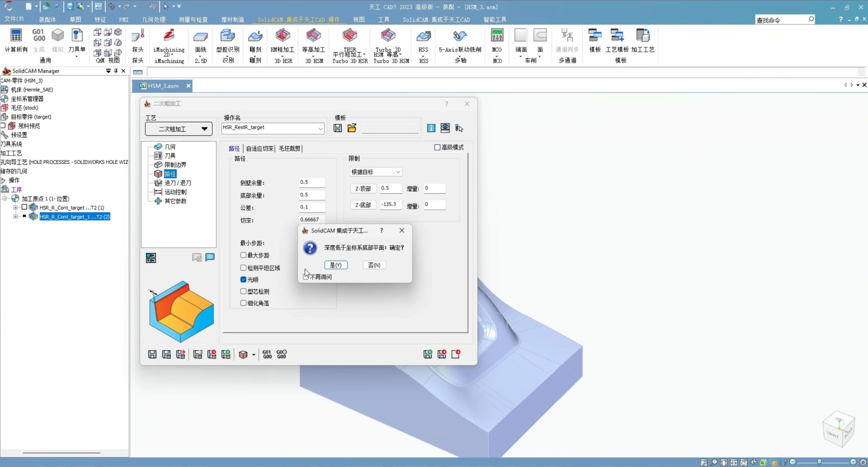The image size is (868, 467).
Task: Click the Z-底部 button
Action: [363, 205]
